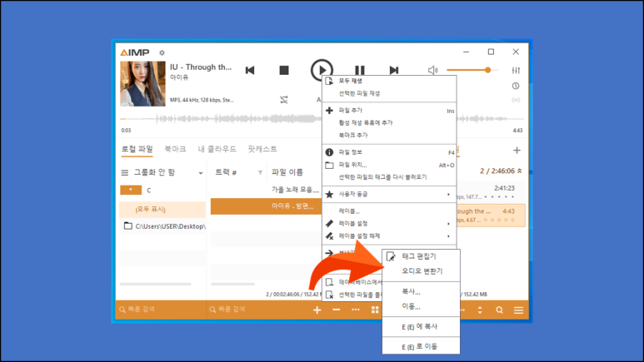Sort by the 파일 이름 column header

tap(287, 172)
